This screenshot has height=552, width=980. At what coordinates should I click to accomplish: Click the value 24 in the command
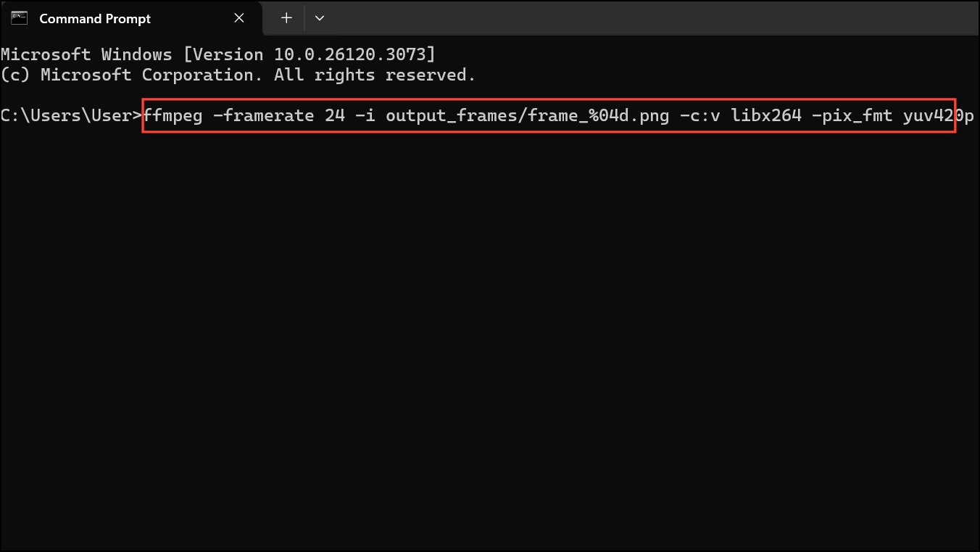(x=335, y=115)
